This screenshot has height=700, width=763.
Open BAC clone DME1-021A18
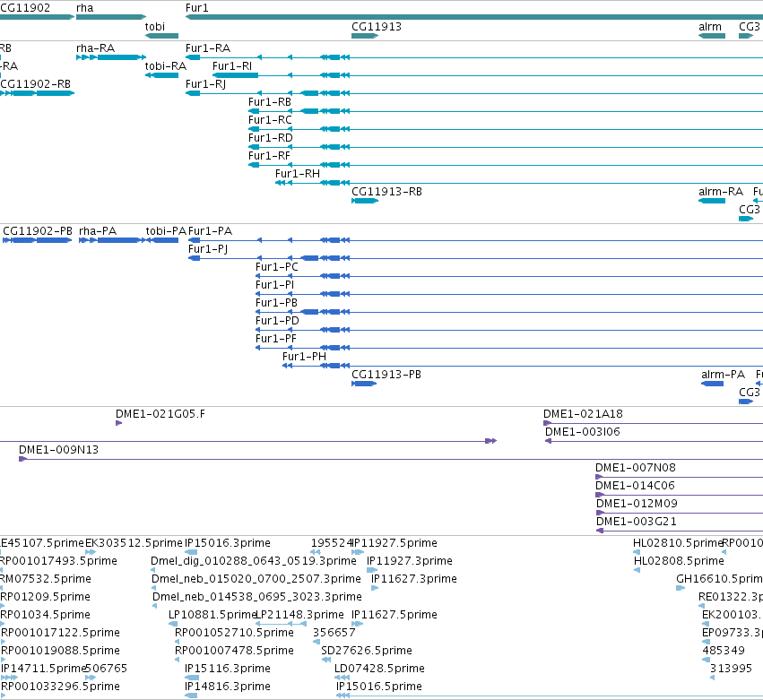tap(583, 414)
